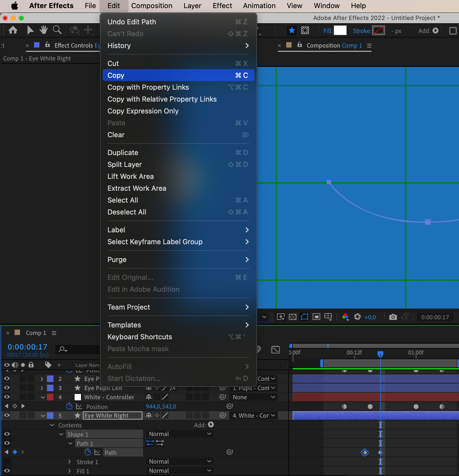
Task: Toggle the Position keyframe navigator diamond
Action: [x=15, y=406]
